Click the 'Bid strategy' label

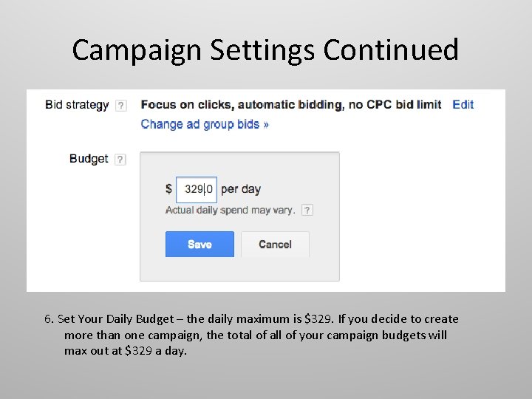(77, 105)
